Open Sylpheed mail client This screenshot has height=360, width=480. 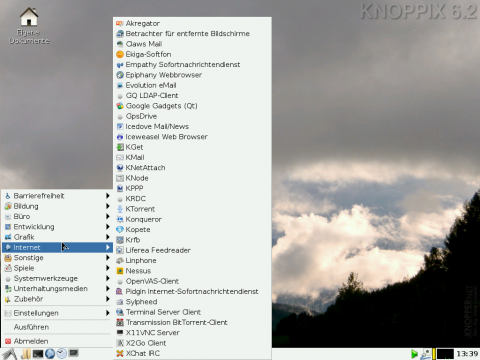(192, 302)
